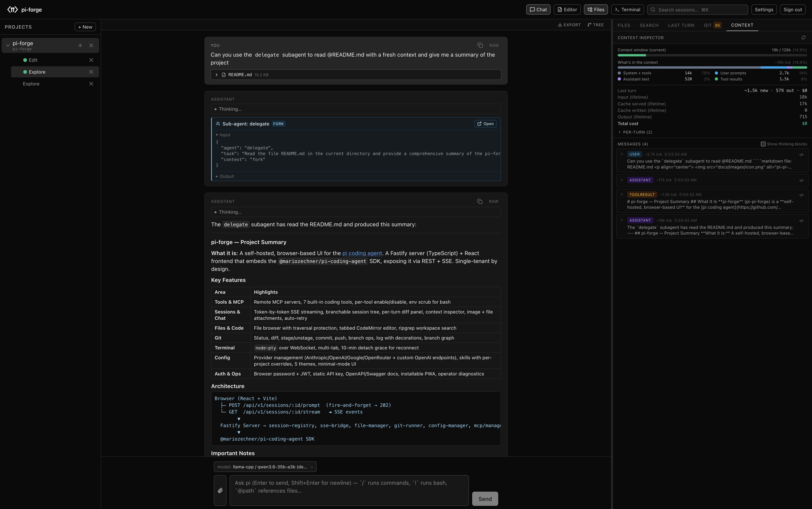The width and height of the screenshot is (812, 509).
Task: Show the session TREE view
Action: pyautogui.click(x=595, y=25)
